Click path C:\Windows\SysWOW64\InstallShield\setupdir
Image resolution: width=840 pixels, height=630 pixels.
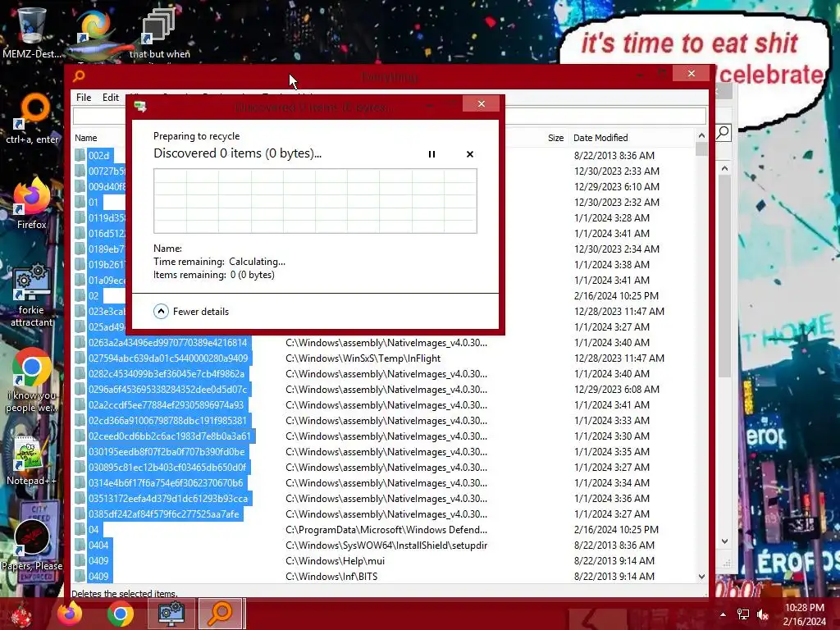pyautogui.click(x=386, y=545)
